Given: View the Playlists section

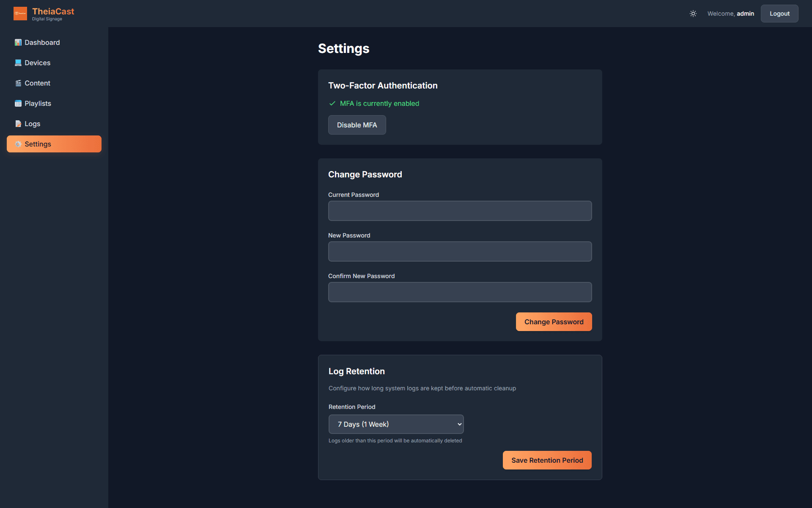Looking at the screenshot, I should pyautogui.click(x=37, y=103).
